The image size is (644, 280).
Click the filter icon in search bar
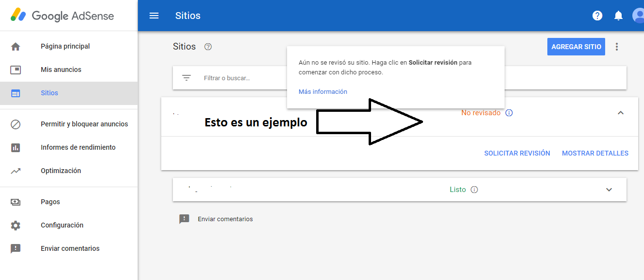[186, 78]
